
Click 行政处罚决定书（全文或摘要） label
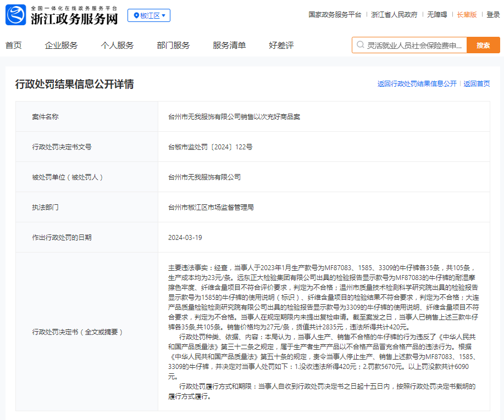77,332
